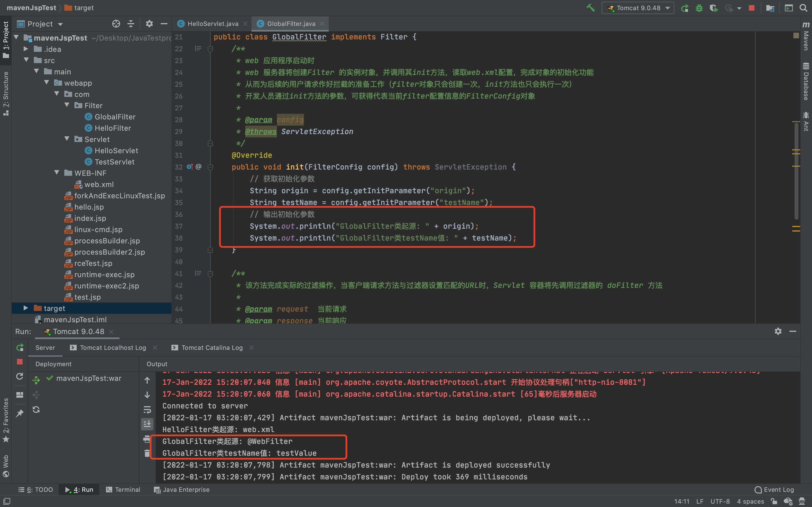Collapse the WEB-INF folder
The height and width of the screenshot is (507, 812).
57,173
